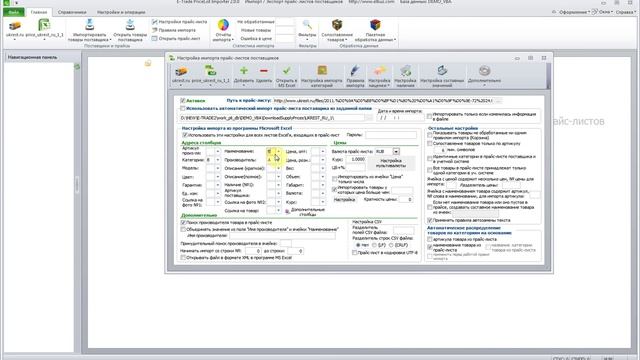Click price_ukrest_ru_1_1 icon in dialog toolbar
The height and width of the screenshot is (360, 640).
point(211,71)
